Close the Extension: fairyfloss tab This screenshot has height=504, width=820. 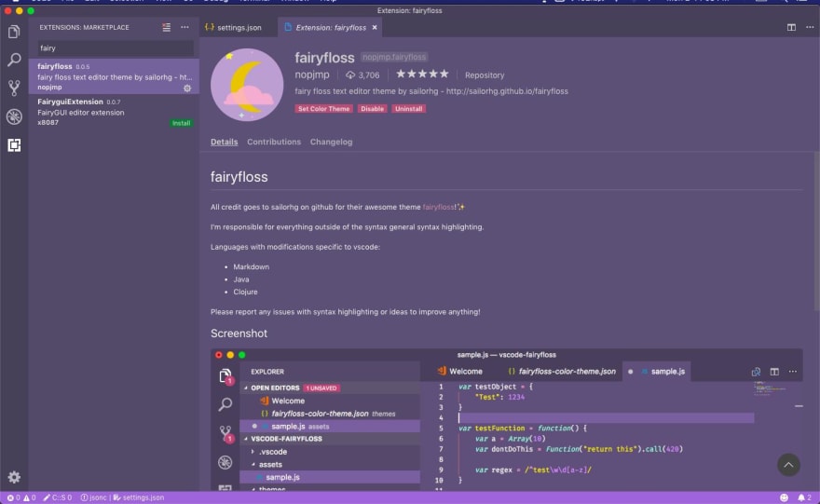click(375, 27)
